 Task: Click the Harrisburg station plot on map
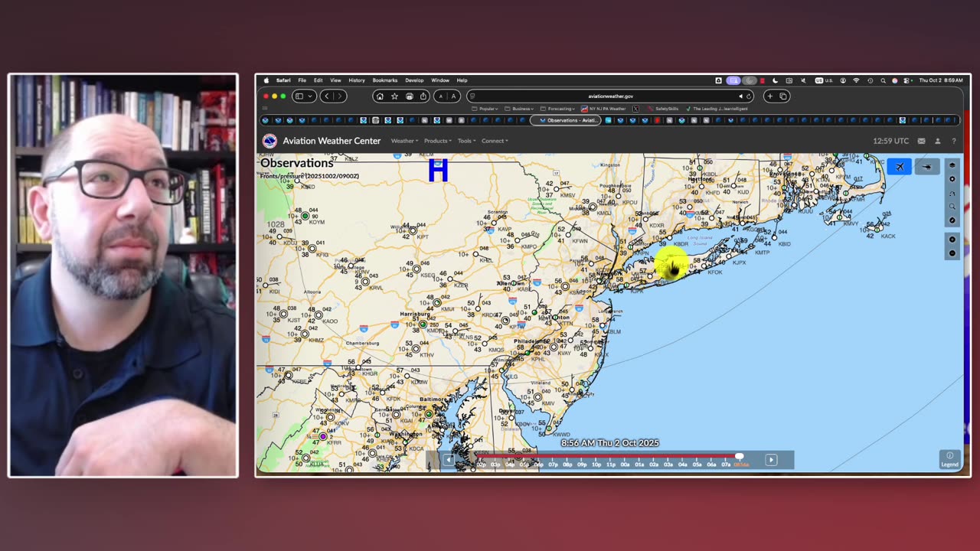coord(422,324)
